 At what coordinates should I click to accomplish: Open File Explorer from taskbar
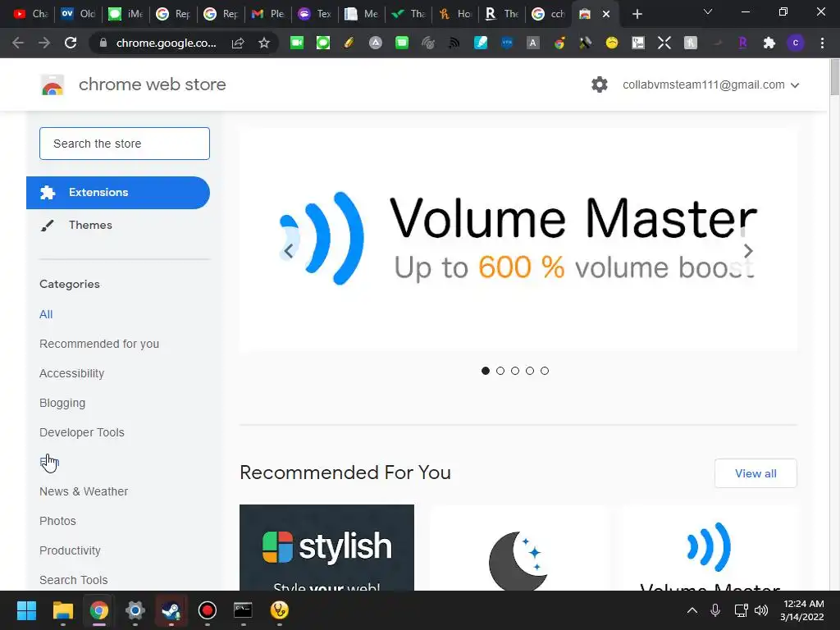[x=62, y=610]
